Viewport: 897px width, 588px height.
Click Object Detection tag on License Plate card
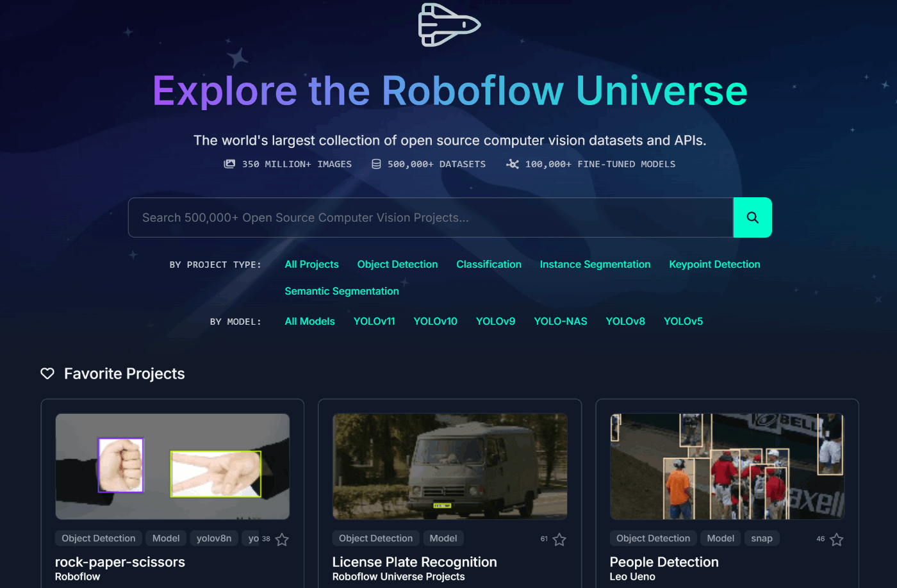point(375,539)
